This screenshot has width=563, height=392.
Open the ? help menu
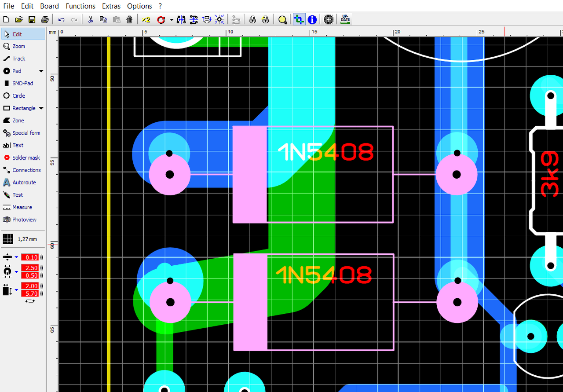161,6
